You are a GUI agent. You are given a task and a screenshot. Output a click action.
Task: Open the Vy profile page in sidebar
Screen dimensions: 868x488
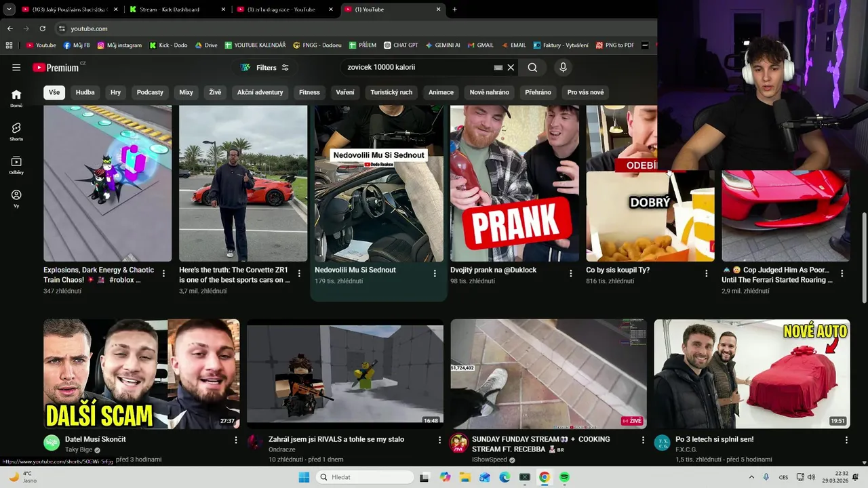(16, 199)
